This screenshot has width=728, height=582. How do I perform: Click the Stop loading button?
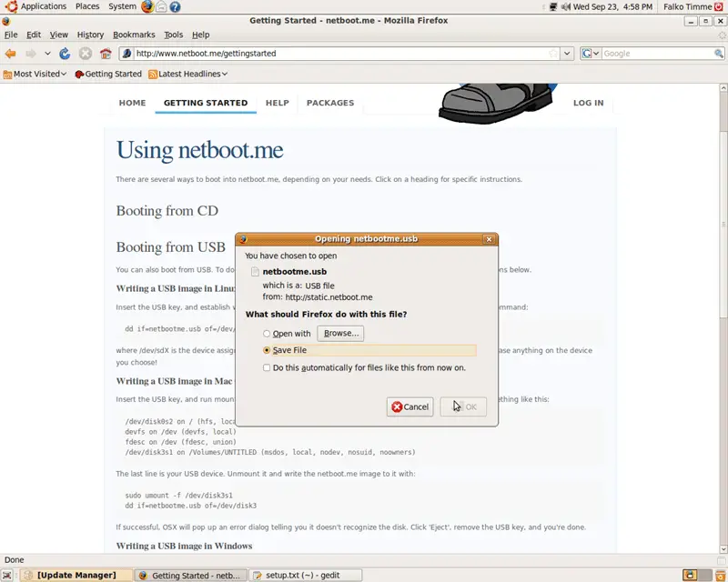[85, 54]
